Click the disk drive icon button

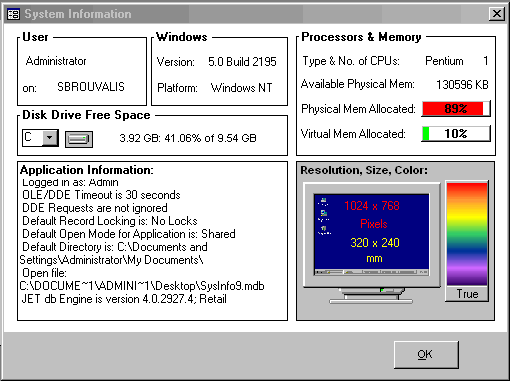point(79,139)
